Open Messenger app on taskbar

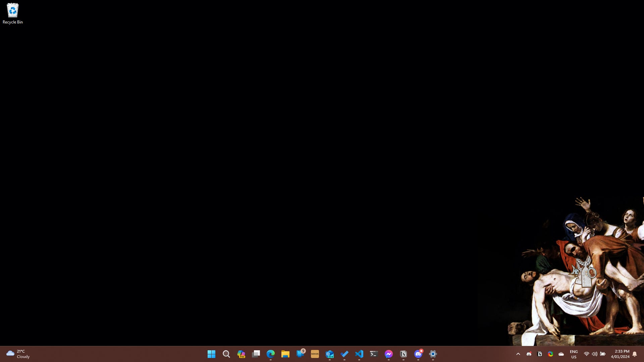389,354
